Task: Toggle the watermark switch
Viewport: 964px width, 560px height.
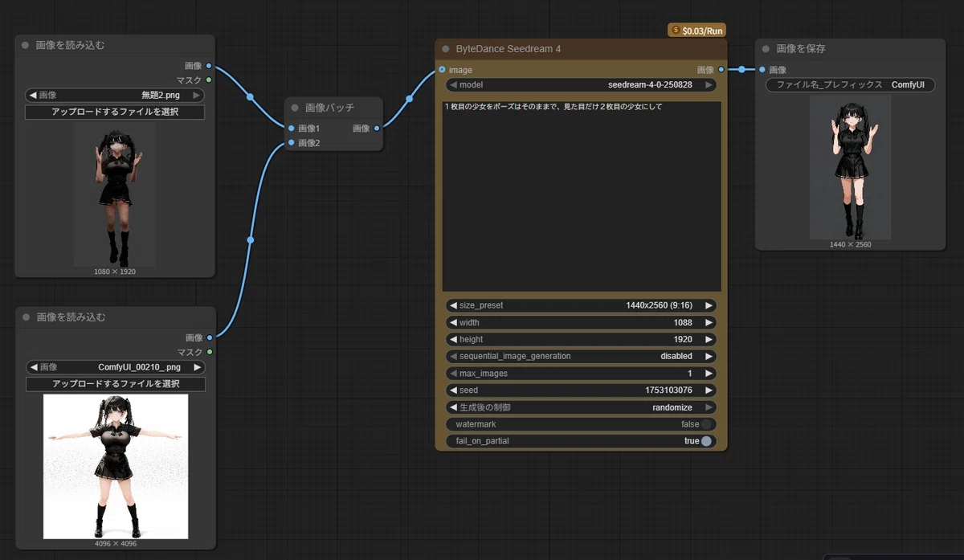Action: (x=706, y=424)
